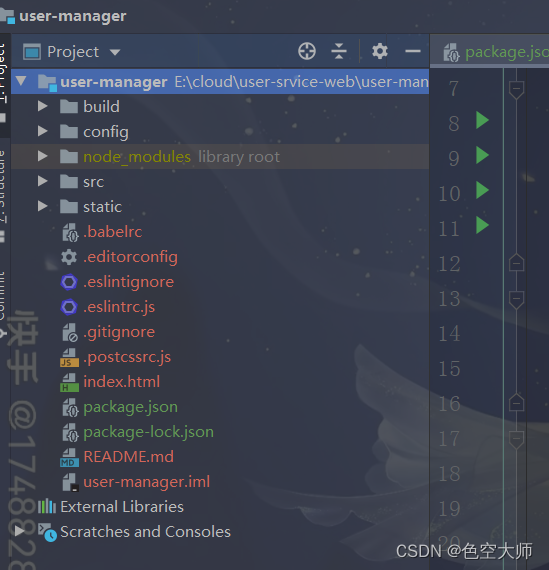Run the script on line 11
549x570 pixels.
point(482,225)
